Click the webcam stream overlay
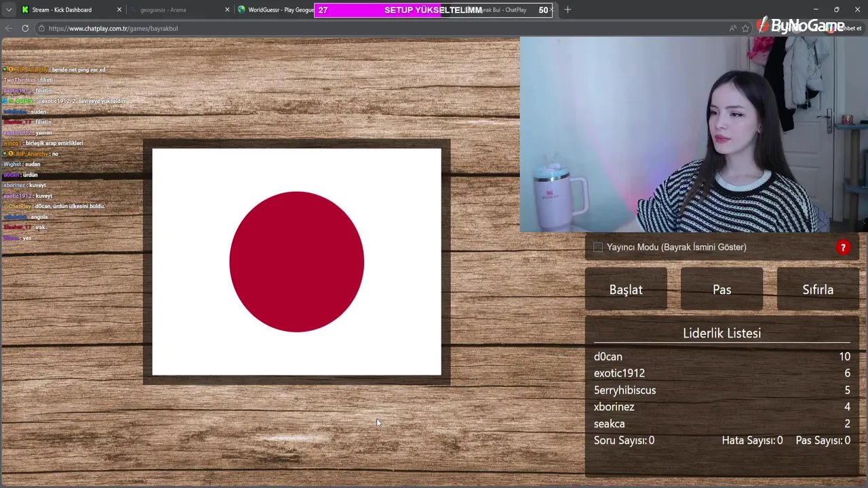The image size is (868, 488). click(x=694, y=134)
